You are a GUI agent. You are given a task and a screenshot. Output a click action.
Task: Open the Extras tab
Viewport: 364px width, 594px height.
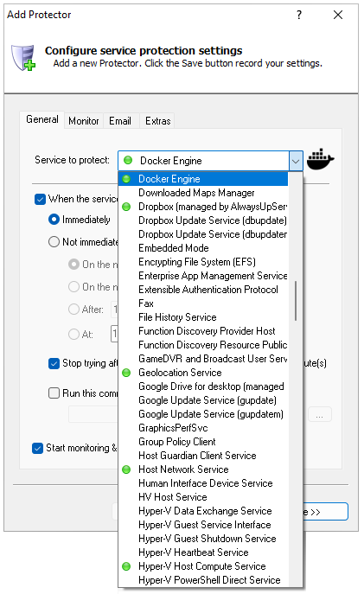point(158,121)
